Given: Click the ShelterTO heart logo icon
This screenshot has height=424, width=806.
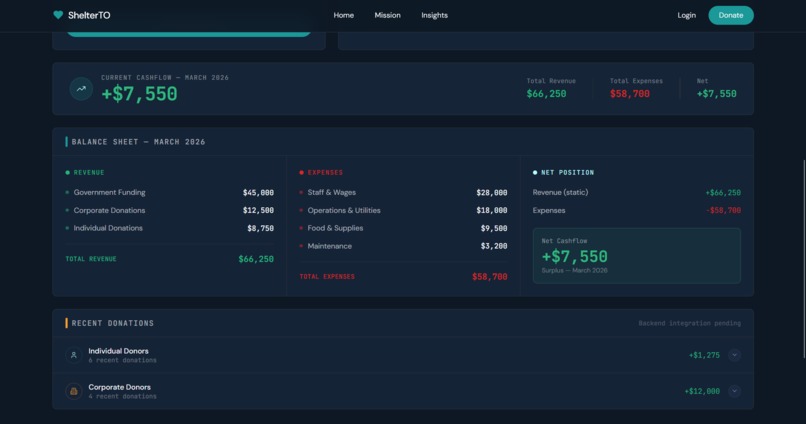Looking at the screenshot, I should [58, 15].
